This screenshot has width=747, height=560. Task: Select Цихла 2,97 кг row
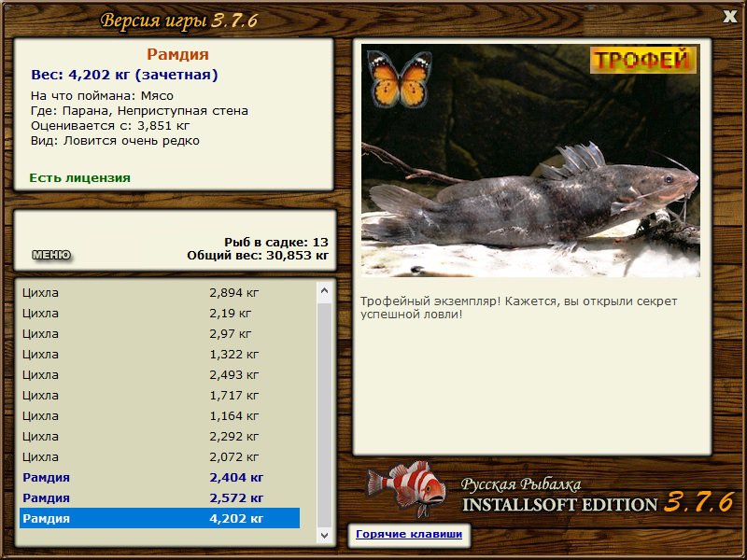pyautogui.click(x=160, y=333)
